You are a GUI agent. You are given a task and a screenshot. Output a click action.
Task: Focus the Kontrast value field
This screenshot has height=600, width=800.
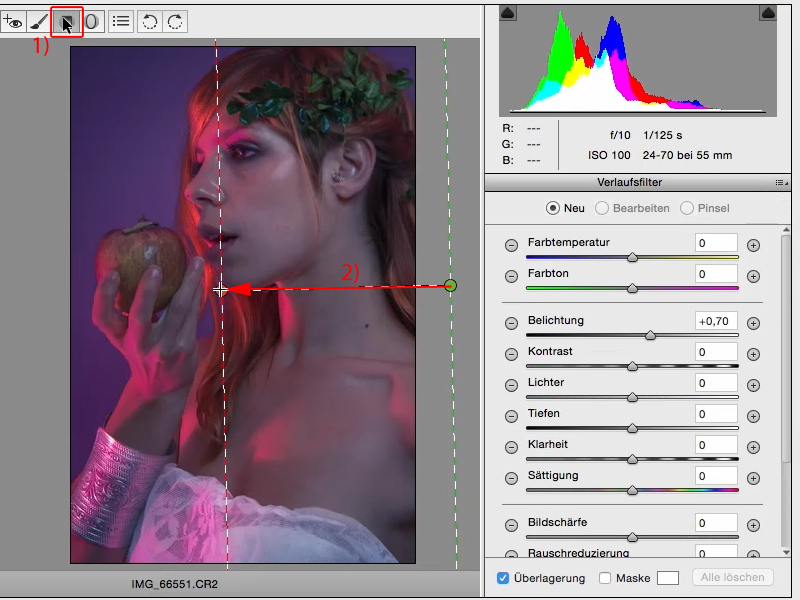[716, 352]
